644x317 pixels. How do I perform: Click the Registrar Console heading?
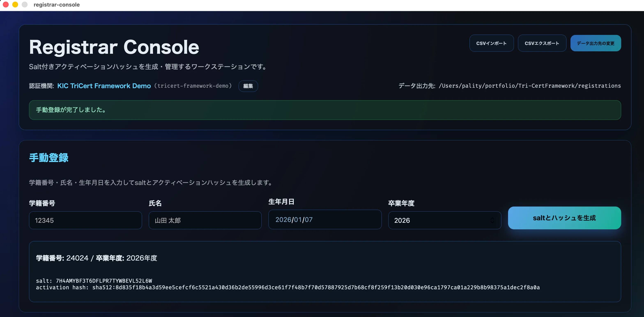tap(114, 46)
